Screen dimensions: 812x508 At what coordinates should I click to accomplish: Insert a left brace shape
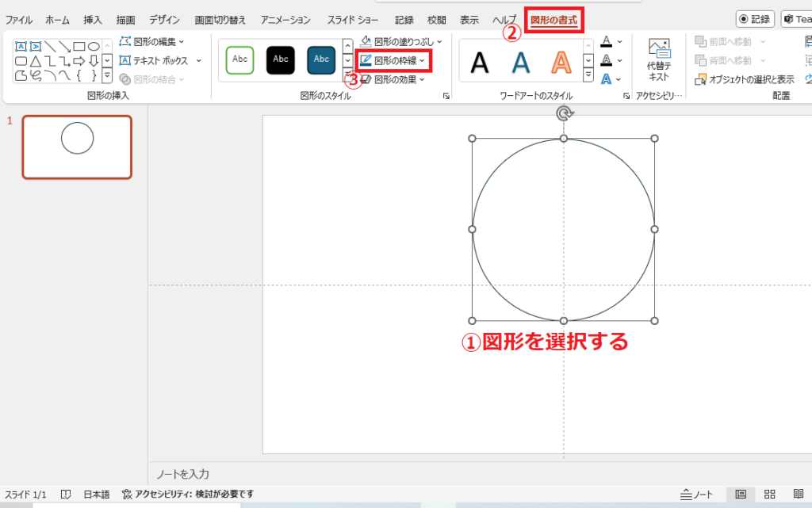click(79, 75)
